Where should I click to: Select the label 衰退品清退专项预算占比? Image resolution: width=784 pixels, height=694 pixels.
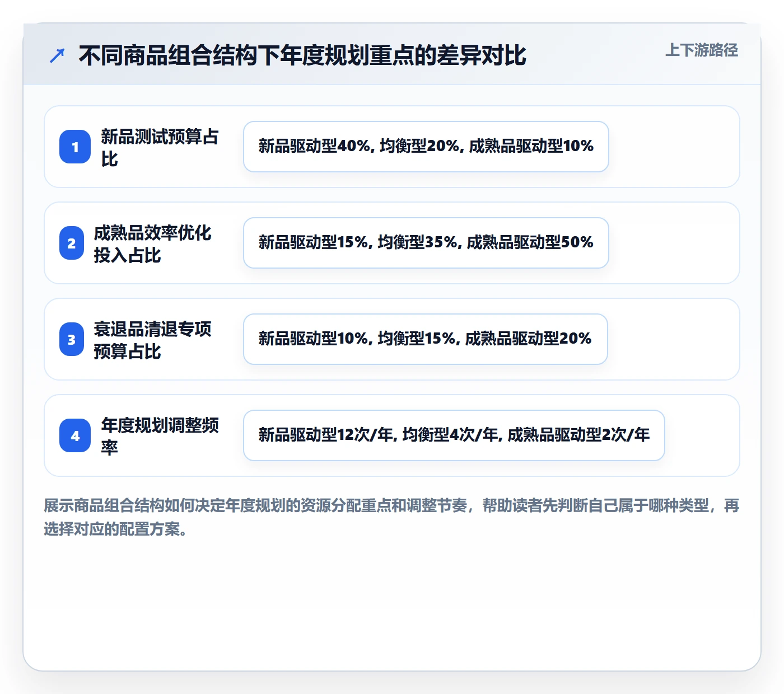pyautogui.click(x=152, y=340)
